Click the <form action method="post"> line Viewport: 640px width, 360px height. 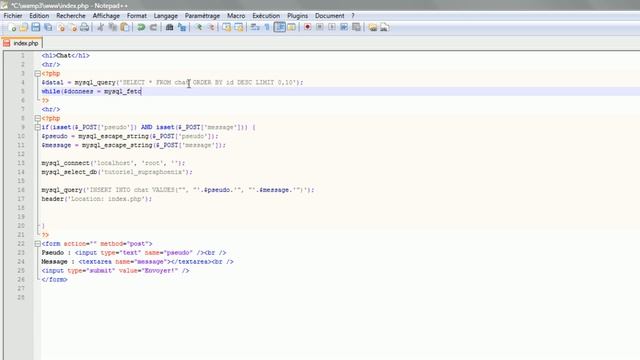pos(96,244)
